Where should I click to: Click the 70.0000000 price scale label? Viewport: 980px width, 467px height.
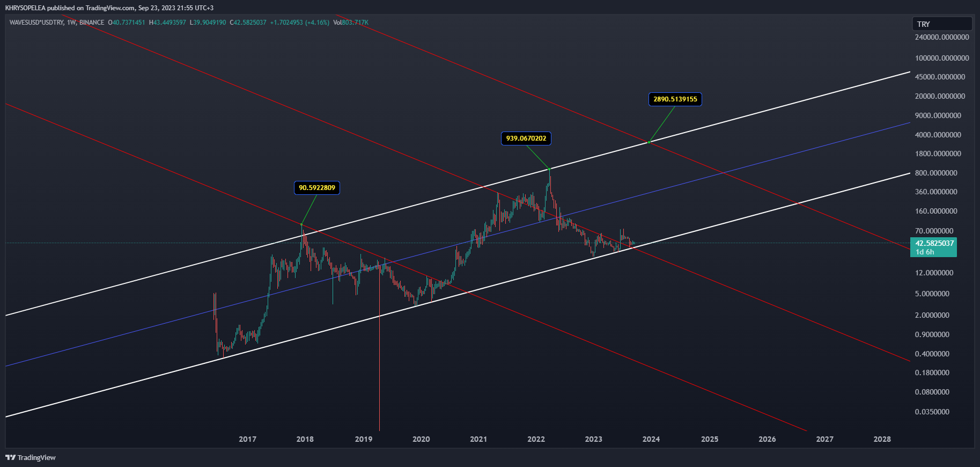[934, 231]
